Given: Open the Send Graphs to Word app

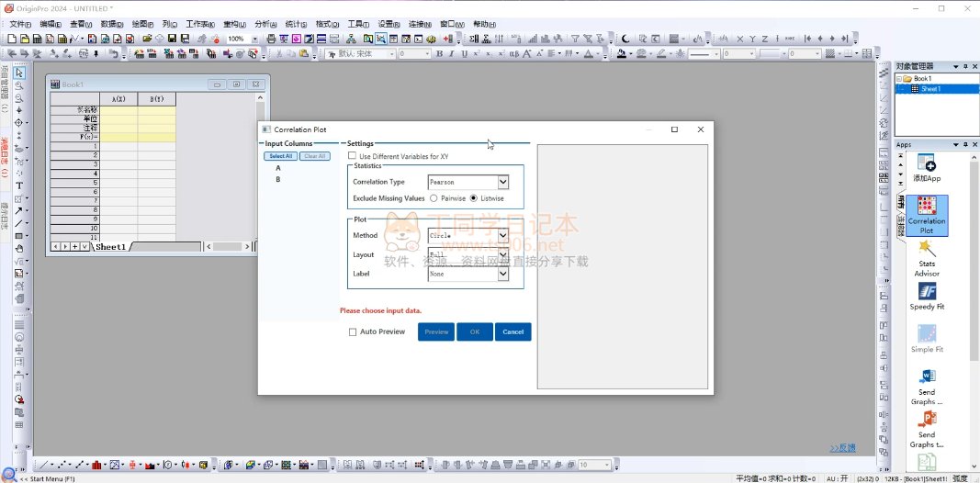Looking at the screenshot, I should [x=927, y=377].
